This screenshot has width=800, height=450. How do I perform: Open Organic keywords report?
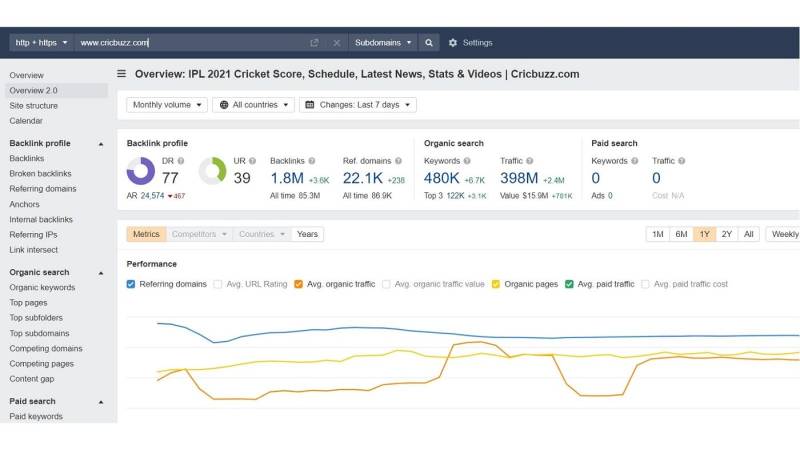click(x=42, y=288)
